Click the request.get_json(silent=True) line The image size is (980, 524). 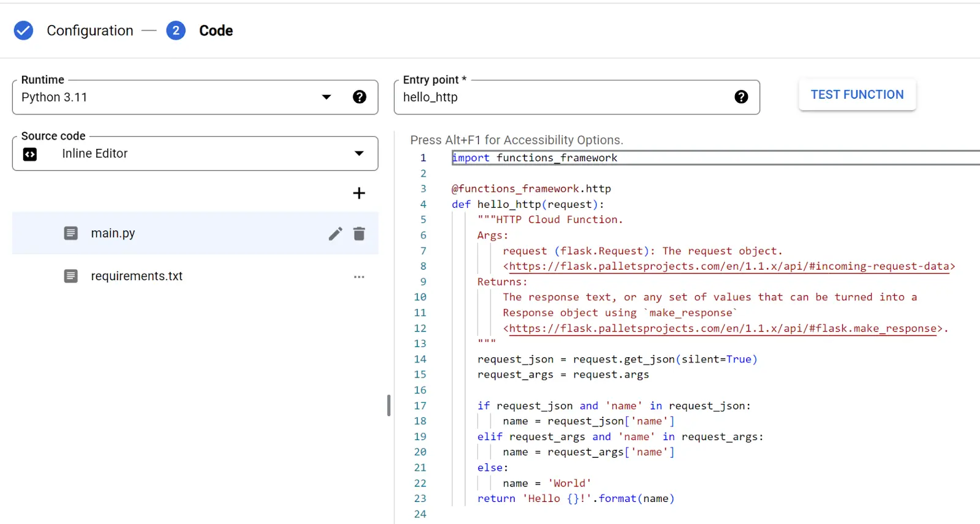[617, 359]
